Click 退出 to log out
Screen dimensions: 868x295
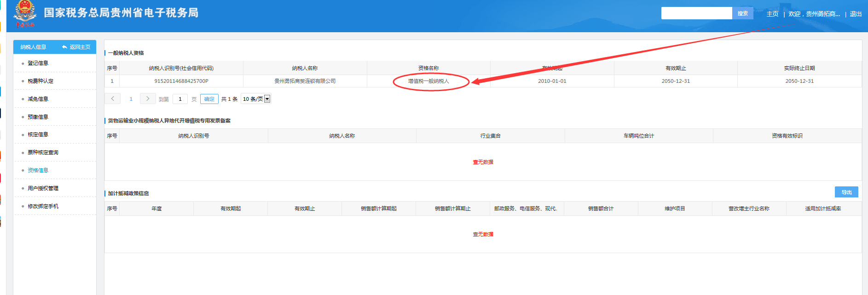[856, 14]
